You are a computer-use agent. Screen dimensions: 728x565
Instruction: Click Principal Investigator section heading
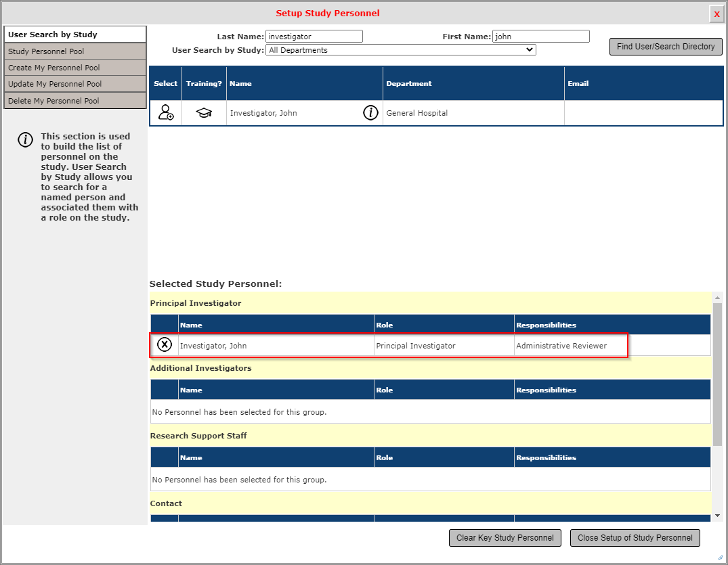pyautogui.click(x=196, y=303)
